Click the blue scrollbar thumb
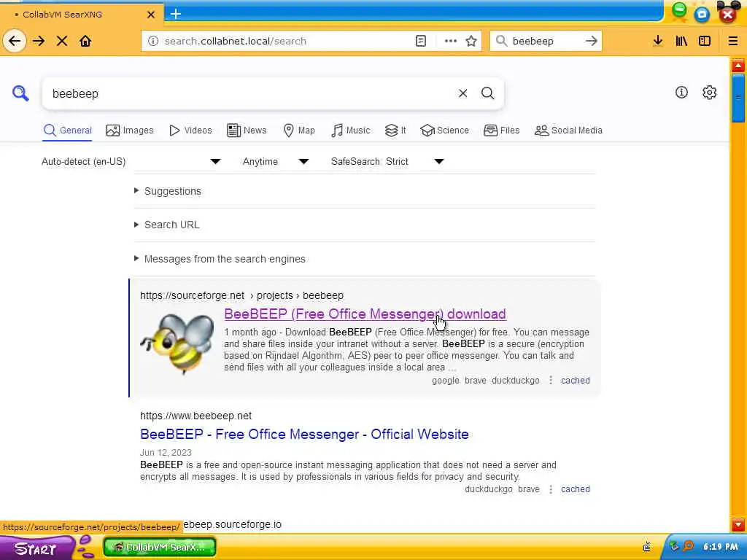The width and height of the screenshot is (747, 560). click(x=738, y=98)
